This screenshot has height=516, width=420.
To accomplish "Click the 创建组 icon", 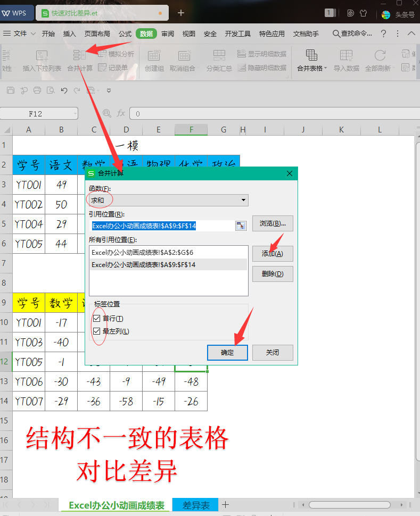I will point(154,55).
